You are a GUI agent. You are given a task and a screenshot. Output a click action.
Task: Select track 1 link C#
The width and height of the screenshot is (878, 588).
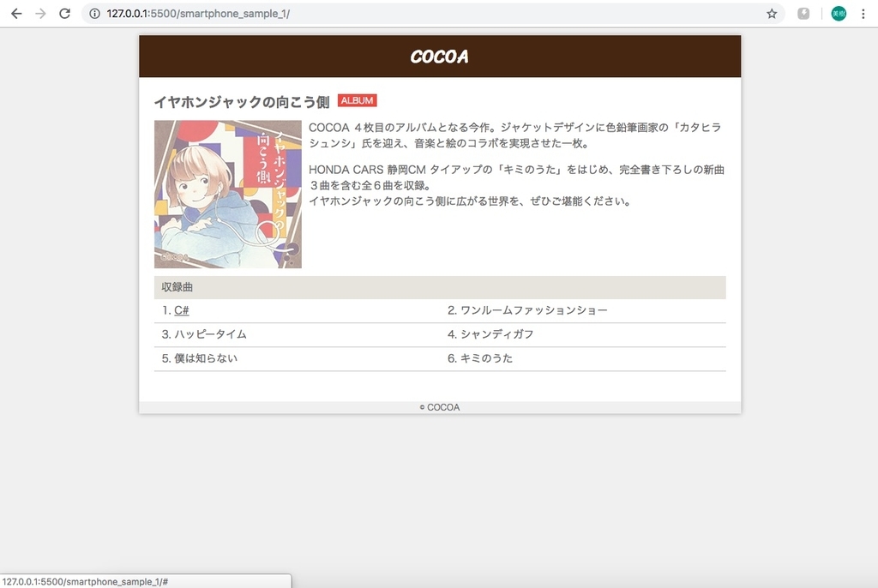coord(181,310)
